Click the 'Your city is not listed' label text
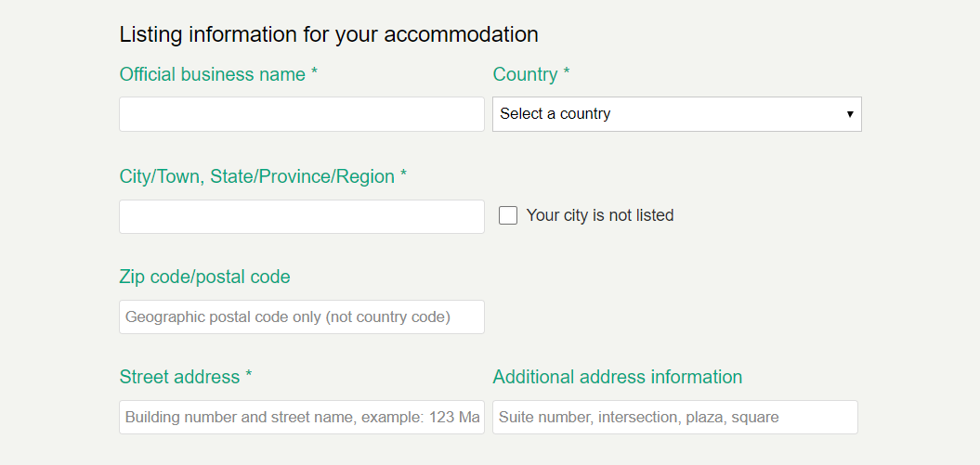The image size is (980, 465). 599,215
